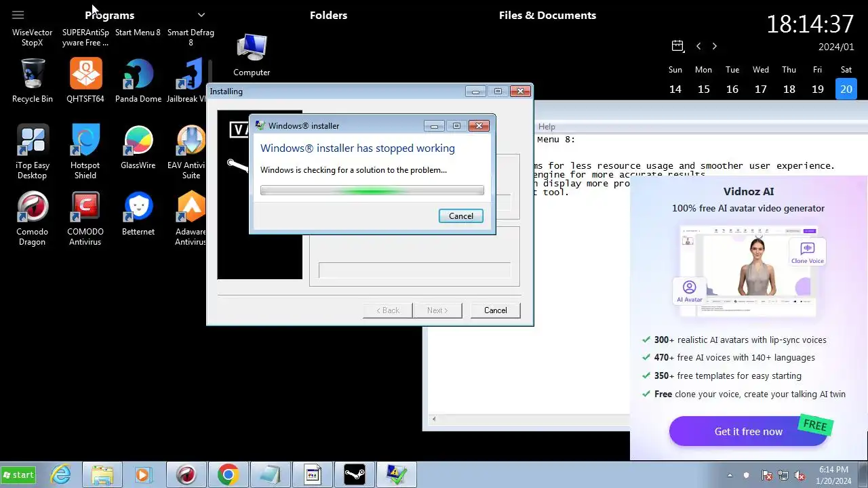This screenshot has height=488, width=868.
Task: Select Wednesday 17 in the calendar
Action: [x=761, y=89]
